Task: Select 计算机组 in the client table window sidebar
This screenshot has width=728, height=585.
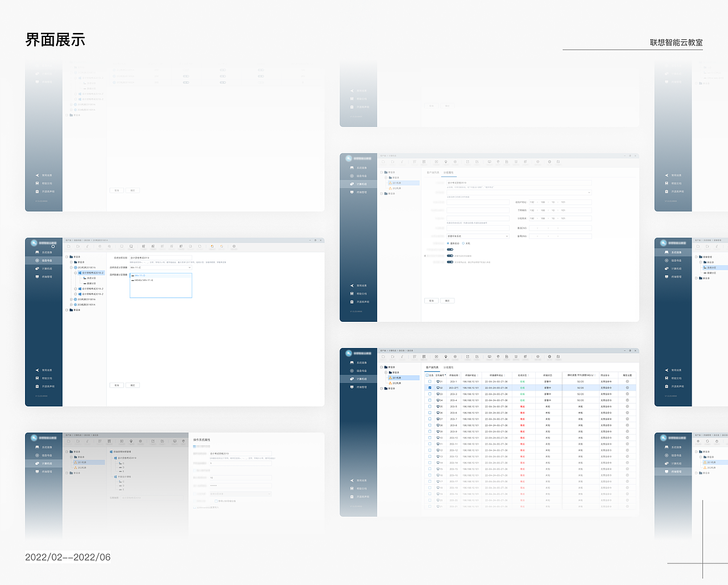Action: coord(358,379)
